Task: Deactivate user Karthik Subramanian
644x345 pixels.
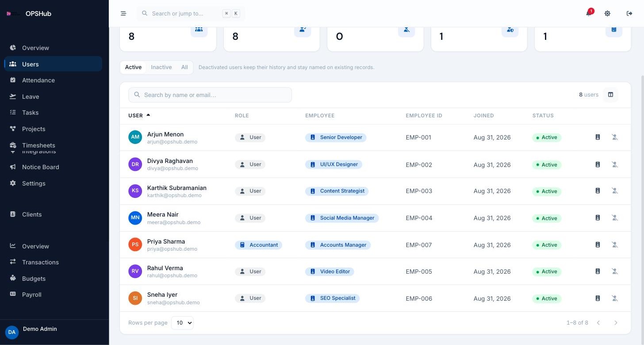Action: [x=614, y=191]
